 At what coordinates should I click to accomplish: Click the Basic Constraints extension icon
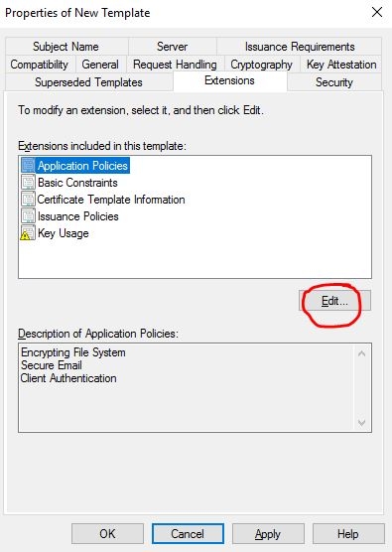[28, 183]
